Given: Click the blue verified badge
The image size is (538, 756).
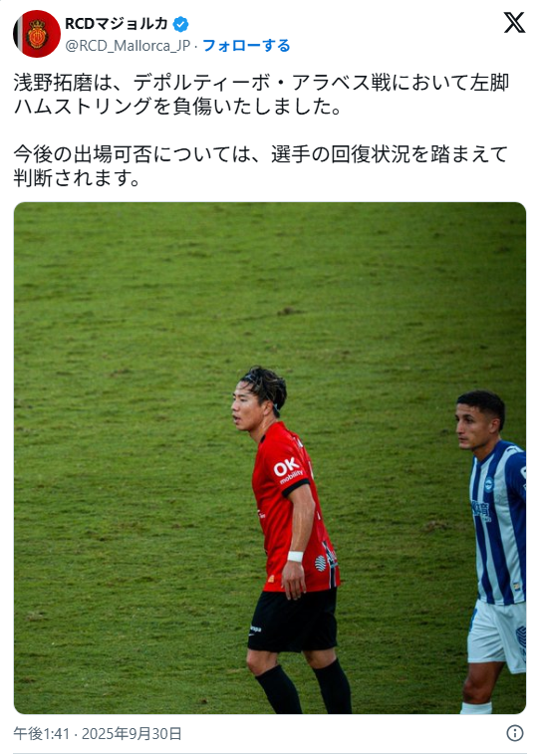Looking at the screenshot, I should coord(180,24).
